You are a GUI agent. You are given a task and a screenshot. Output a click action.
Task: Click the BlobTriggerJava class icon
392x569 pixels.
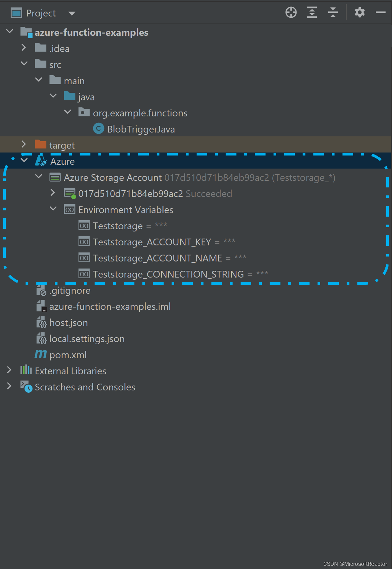click(x=98, y=128)
